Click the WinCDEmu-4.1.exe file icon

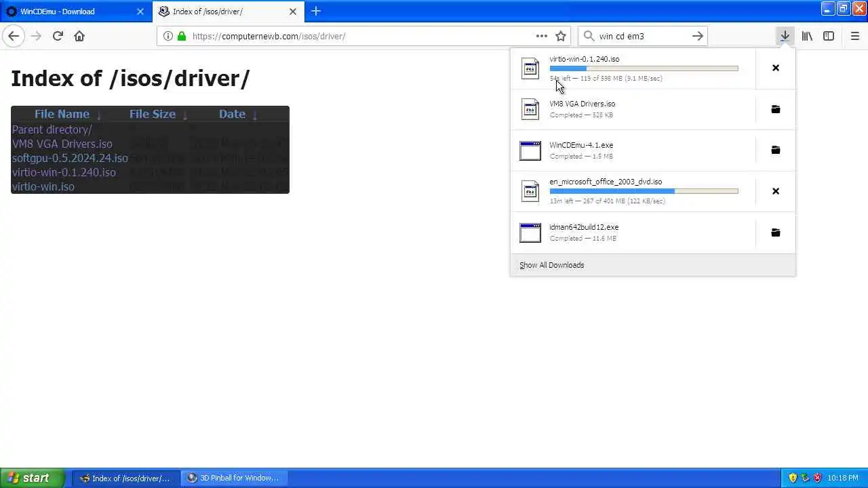(530, 150)
